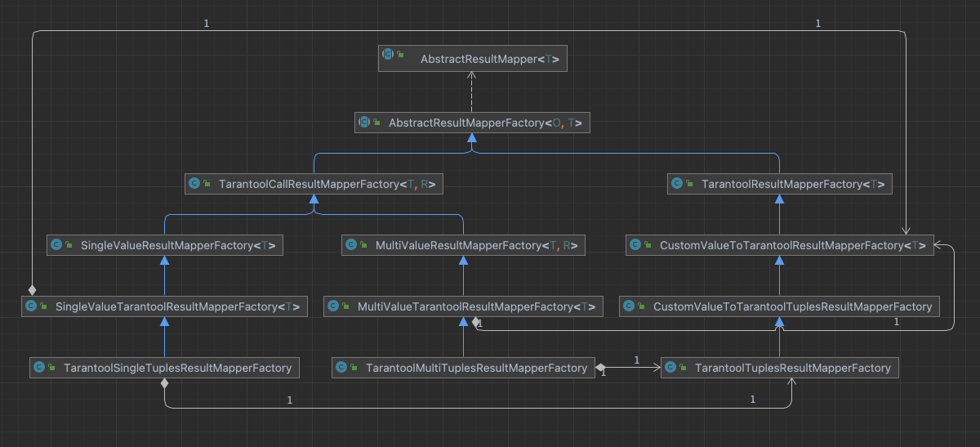Click the class icon of CustomValueToTarantoolTuplesResultMapperFactory
This screenshot has width=980, height=447.
click(x=629, y=306)
